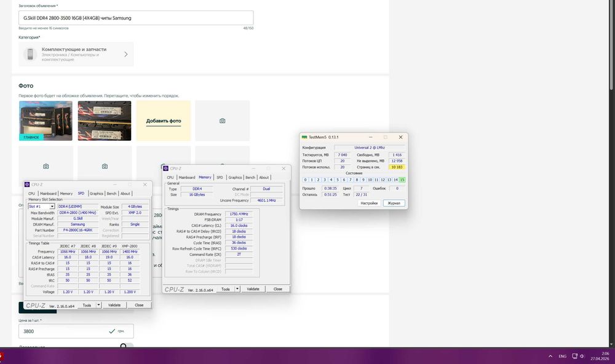Viewport: 615px width, 364px height.
Task: Click Validate in the Memory window
Action: click(253, 289)
